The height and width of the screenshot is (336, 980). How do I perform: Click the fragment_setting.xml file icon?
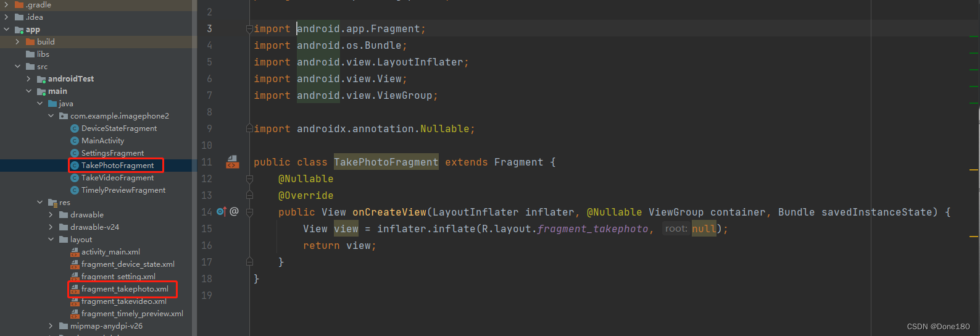(75, 277)
